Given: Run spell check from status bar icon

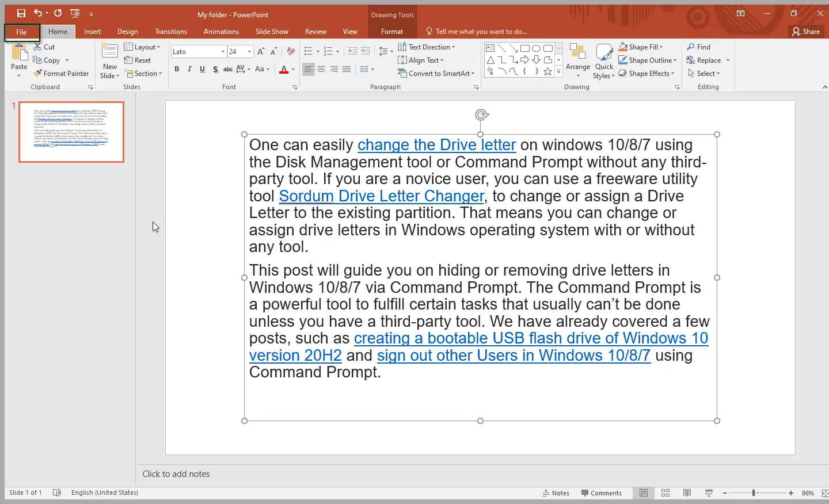Looking at the screenshot, I should [x=56, y=492].
